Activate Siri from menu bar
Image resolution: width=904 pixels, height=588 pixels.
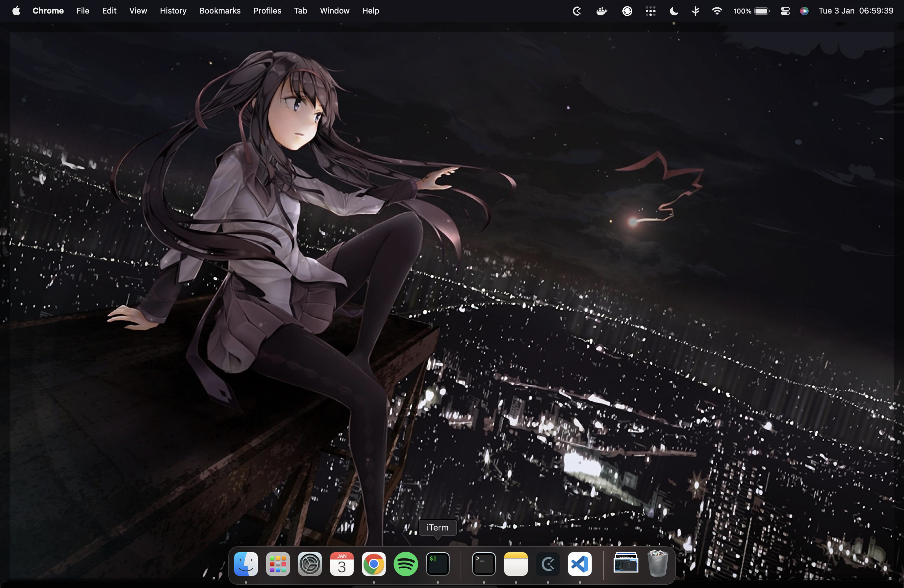pyautogui.click(x=804, y=11)
